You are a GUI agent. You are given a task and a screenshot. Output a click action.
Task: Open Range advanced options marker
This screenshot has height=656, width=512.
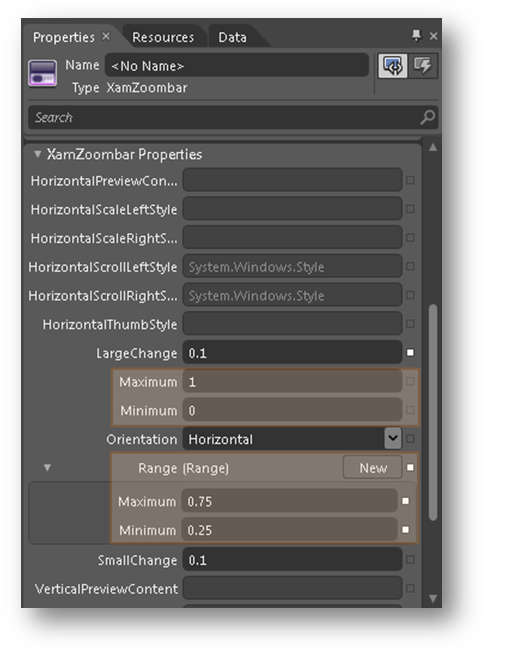tap(410, 467)
